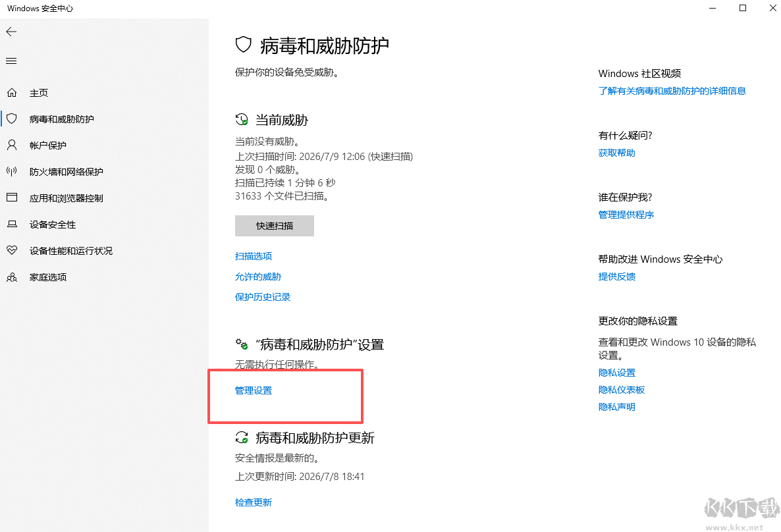
Task: Select 应用和浏览器控制 sidebar entry
Action: [x=67, y=198]
